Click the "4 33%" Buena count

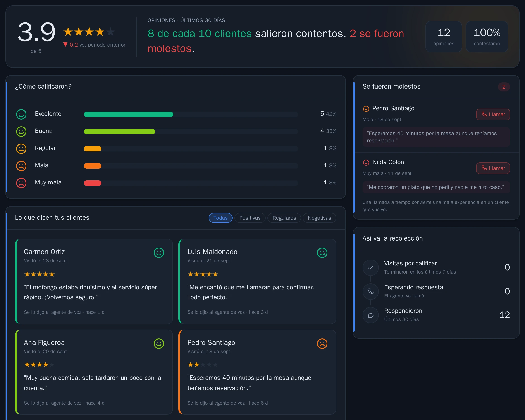click(328, 131)
